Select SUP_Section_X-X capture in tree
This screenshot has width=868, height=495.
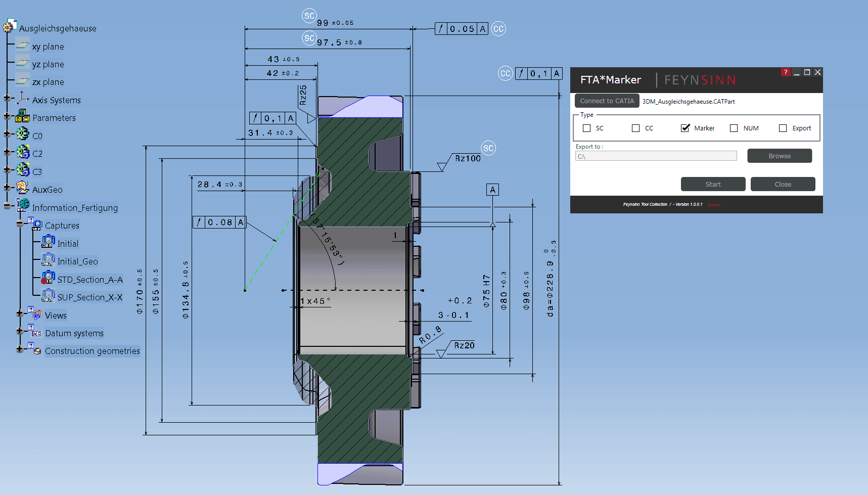tap(89, 297)
